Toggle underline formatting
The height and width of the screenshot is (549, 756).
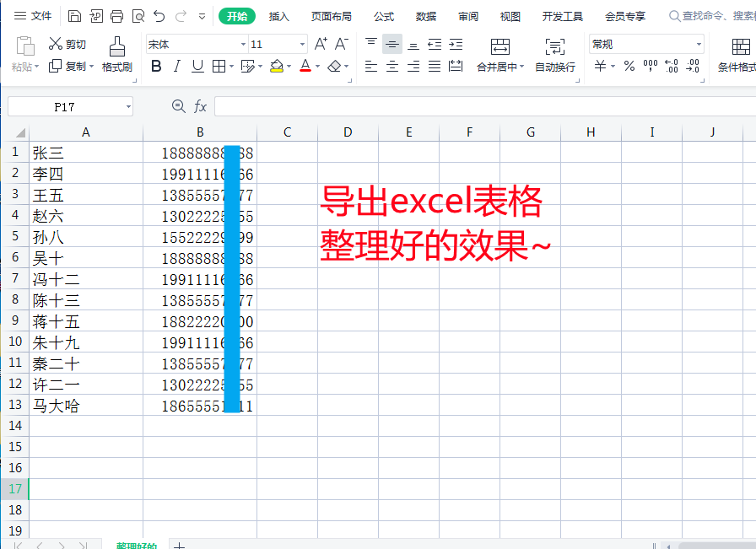196,66
